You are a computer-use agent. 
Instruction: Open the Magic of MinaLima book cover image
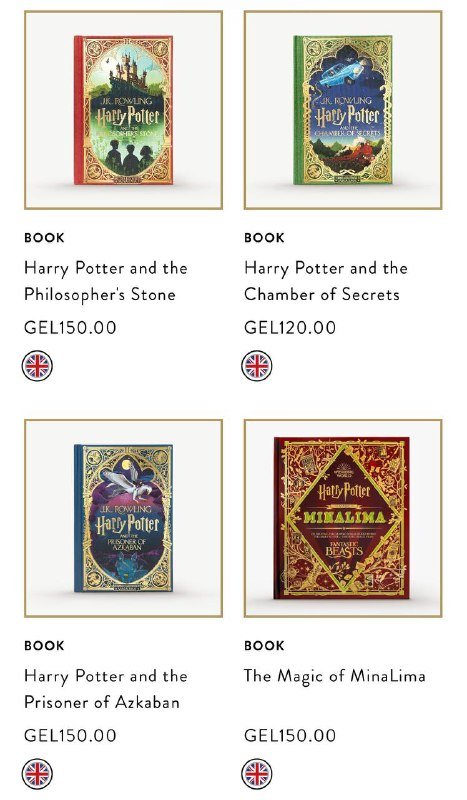coord(343,518)
